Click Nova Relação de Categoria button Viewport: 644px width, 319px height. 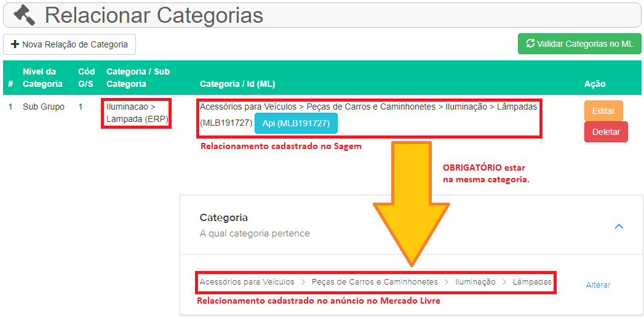[70, 44]
